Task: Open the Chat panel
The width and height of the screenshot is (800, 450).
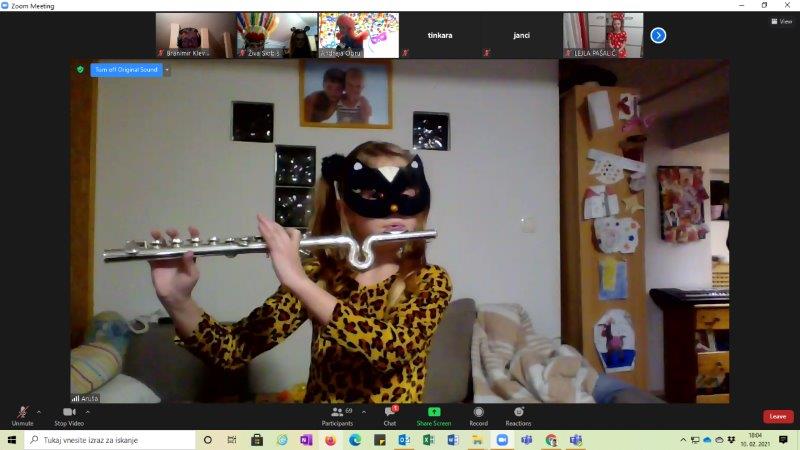Action: click(390, 416)
